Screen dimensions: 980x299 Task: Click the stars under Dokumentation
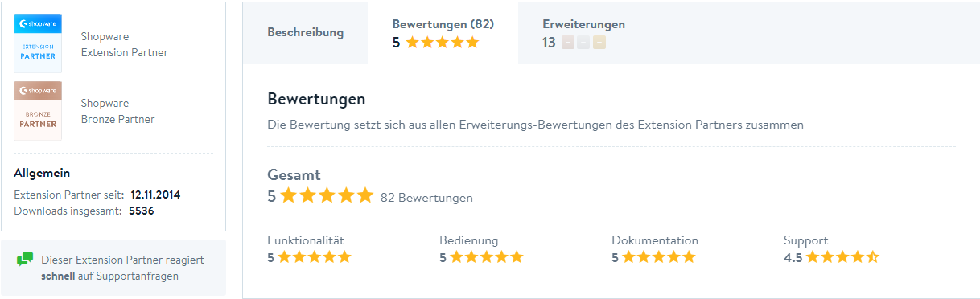point(659,257)
